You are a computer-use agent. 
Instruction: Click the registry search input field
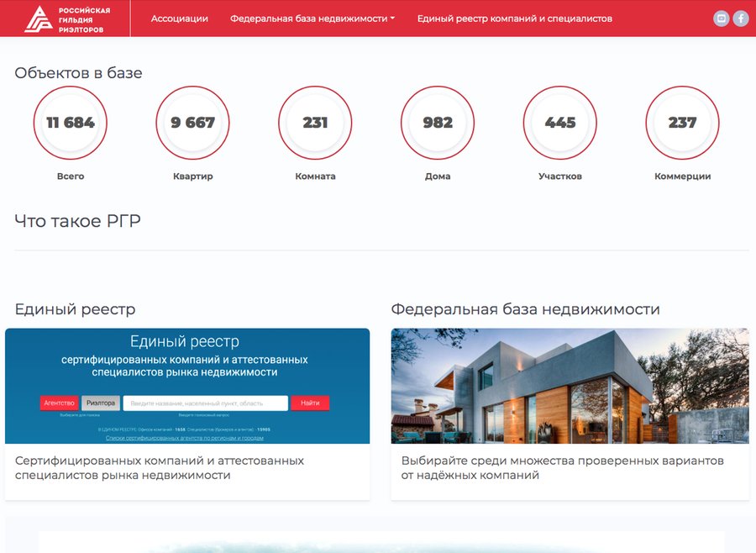point(205,403)
